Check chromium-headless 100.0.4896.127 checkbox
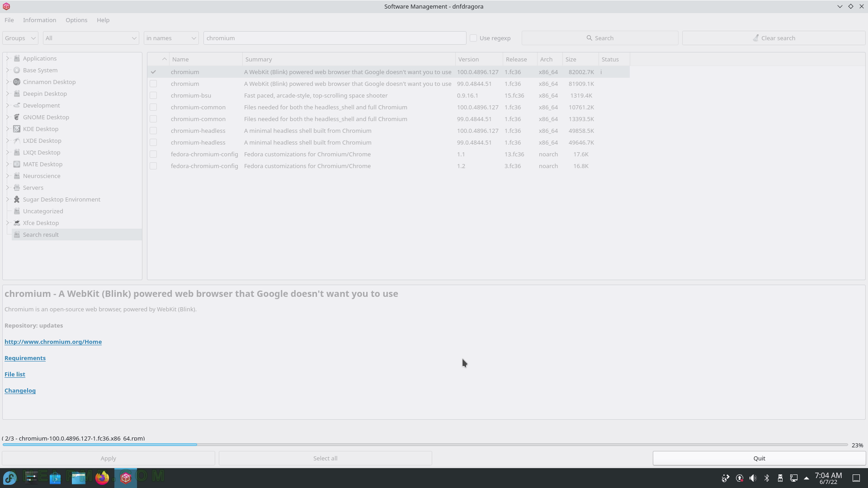Viewport: 868px width, 488px height. (153, 131)
